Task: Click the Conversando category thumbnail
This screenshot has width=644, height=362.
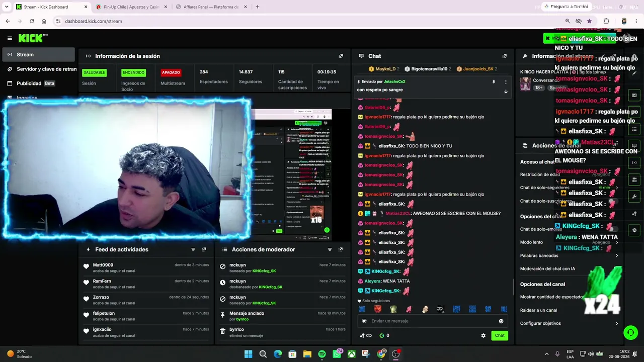Action: click(x=525, y=84)
